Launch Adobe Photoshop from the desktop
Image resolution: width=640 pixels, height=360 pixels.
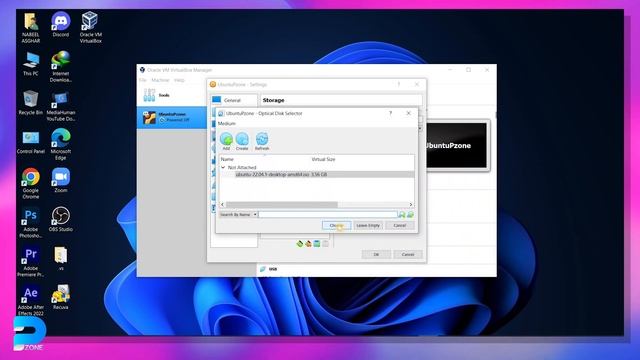(31, 223)
